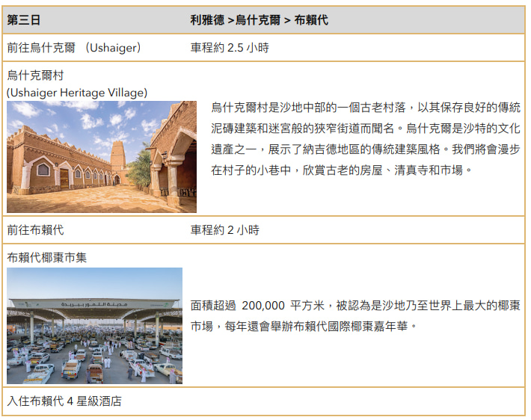The image size is (531, 420).
Task: Select the text 車程約 2.5 小時
Action: (x=230, y=48)
